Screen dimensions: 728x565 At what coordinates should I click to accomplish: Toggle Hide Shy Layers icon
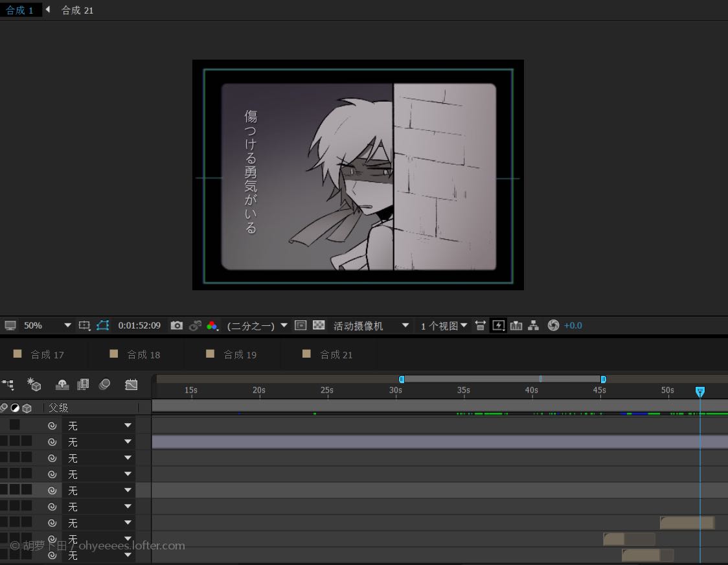pos(62,384)
